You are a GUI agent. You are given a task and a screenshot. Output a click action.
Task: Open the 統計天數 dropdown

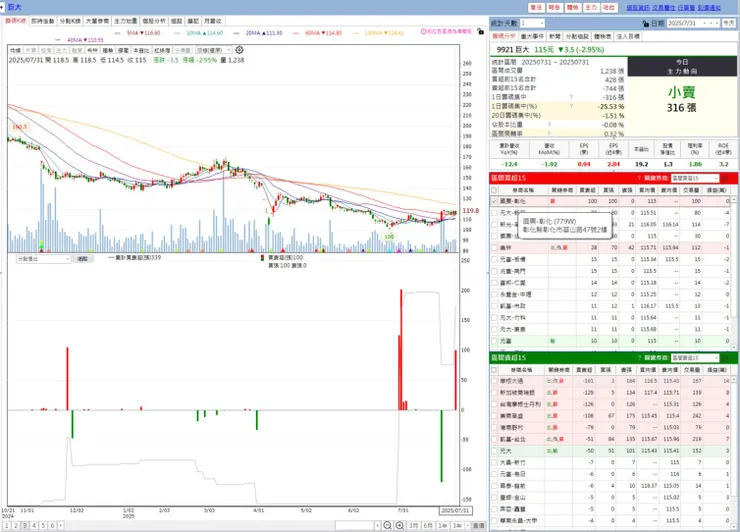point(532,23)
